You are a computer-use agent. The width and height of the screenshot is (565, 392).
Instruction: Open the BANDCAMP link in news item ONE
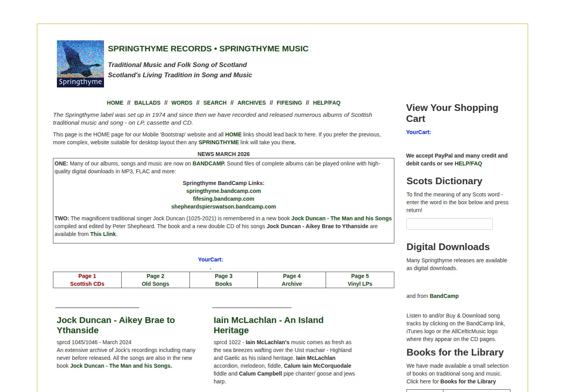pyautogui.click(x=209, y=163)
